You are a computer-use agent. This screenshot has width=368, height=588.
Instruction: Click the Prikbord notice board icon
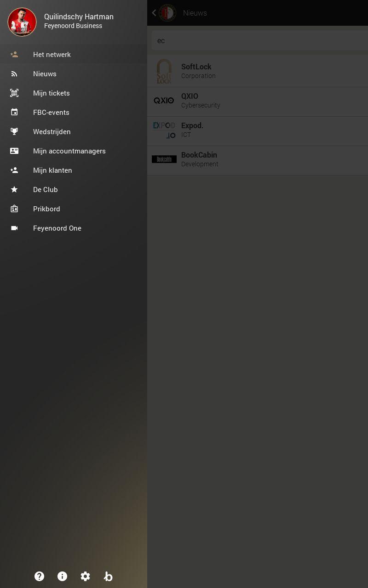[14, 209]
